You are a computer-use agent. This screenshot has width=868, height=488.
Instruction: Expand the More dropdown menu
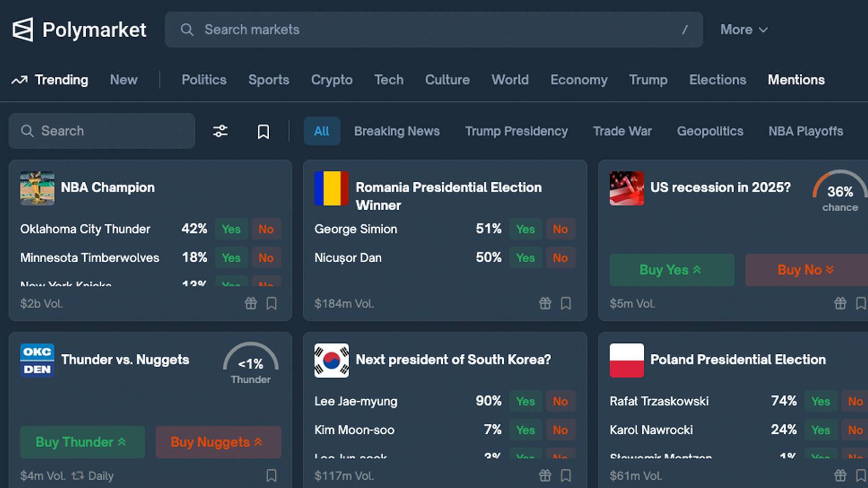[x=744, y=29]
